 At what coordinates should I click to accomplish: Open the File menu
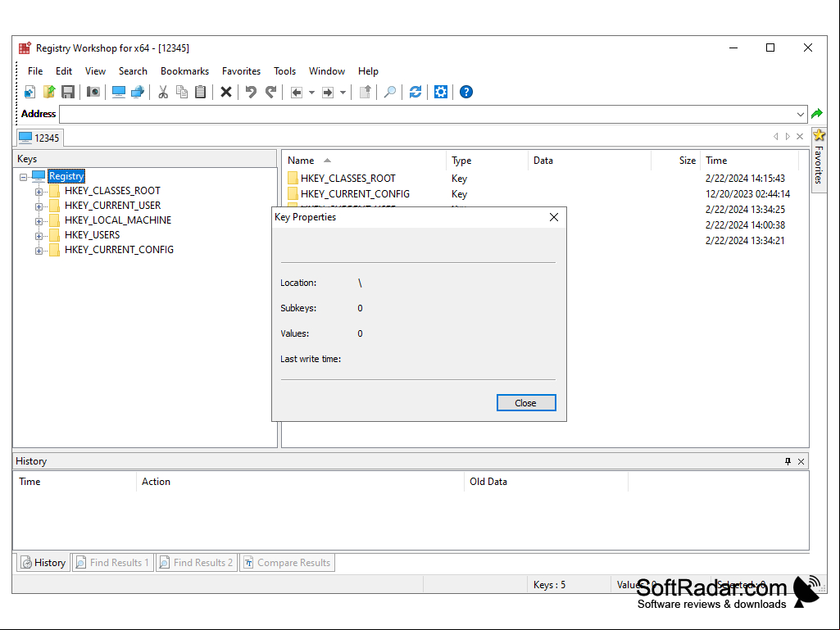point(35,71)
